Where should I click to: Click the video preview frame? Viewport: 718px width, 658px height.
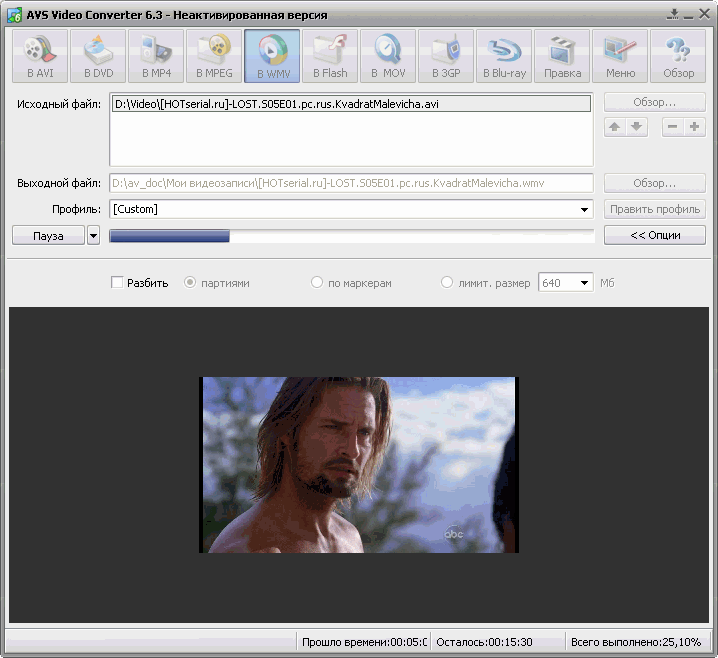coord(359,465)
